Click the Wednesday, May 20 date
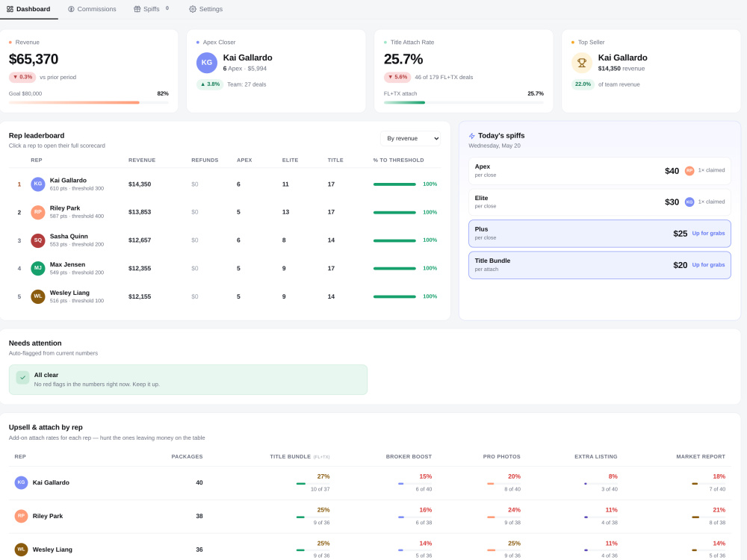The height and width of the screenshot is (560, 747). tap(494, 146)
